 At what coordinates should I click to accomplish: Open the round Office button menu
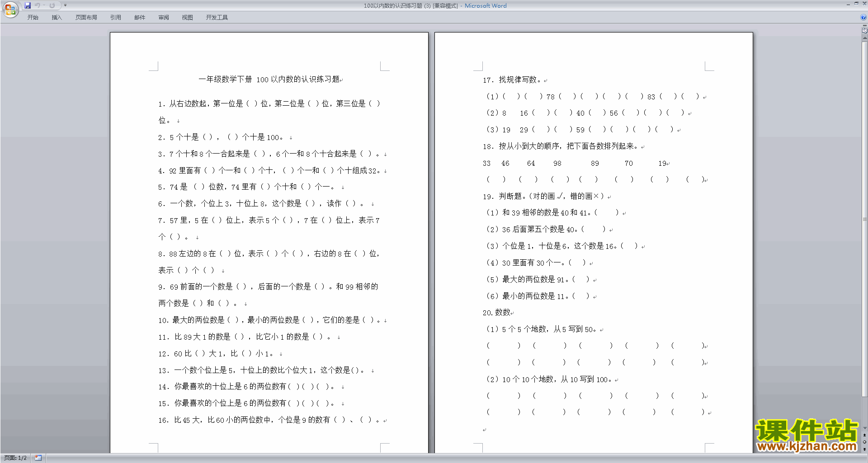coord(10,9)
